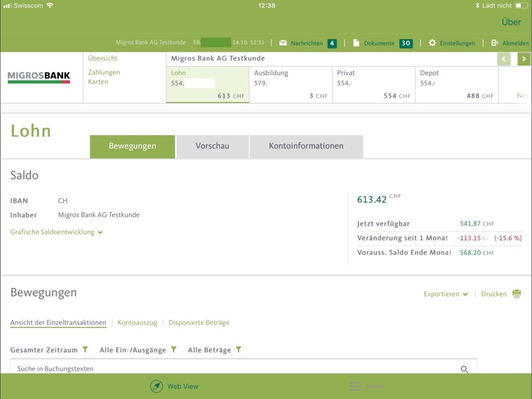Expand Grafische Saldoentwicklung
This screenshot has width=532, height=399.
point(56,232)
